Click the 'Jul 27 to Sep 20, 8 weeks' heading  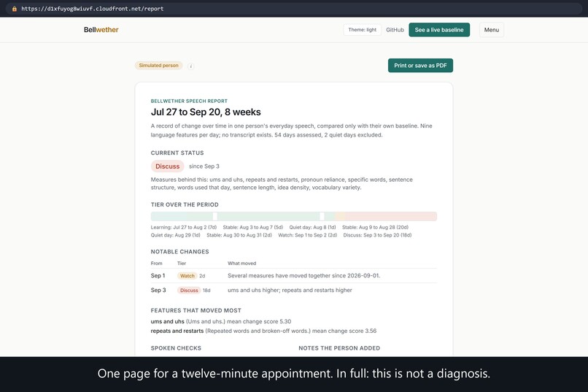pyautogui.click(x=206, y=112)
